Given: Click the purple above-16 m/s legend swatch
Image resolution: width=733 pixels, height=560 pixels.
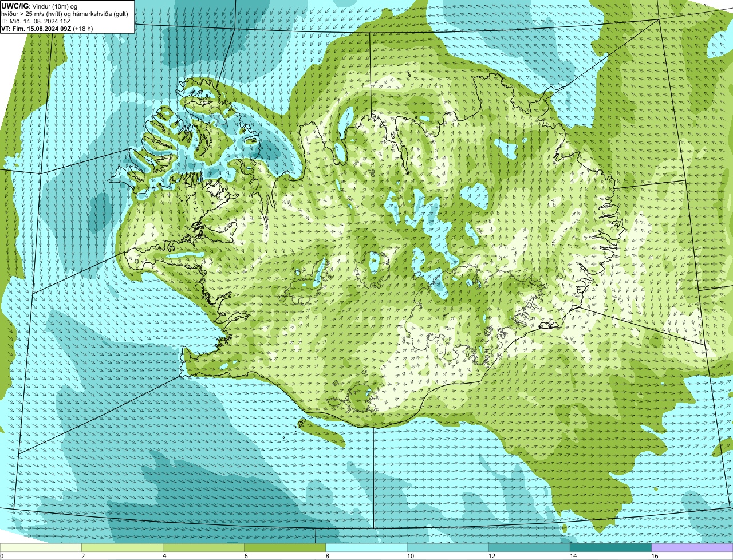Looking at the screenshot, I should pos(692,548).
